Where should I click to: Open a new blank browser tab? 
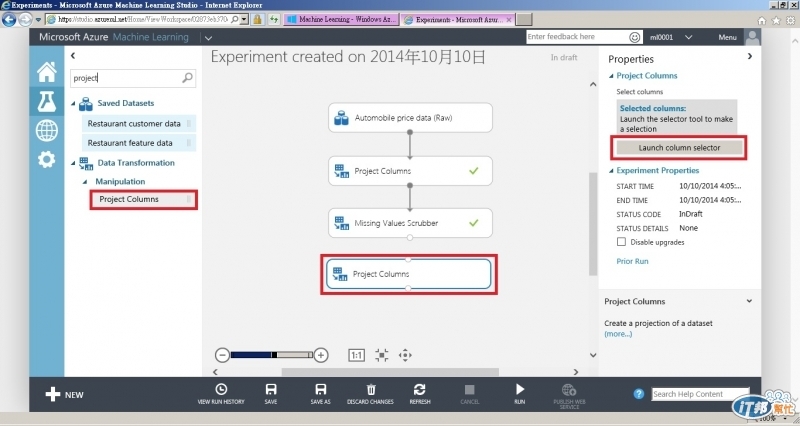click(x=524, y=19)
